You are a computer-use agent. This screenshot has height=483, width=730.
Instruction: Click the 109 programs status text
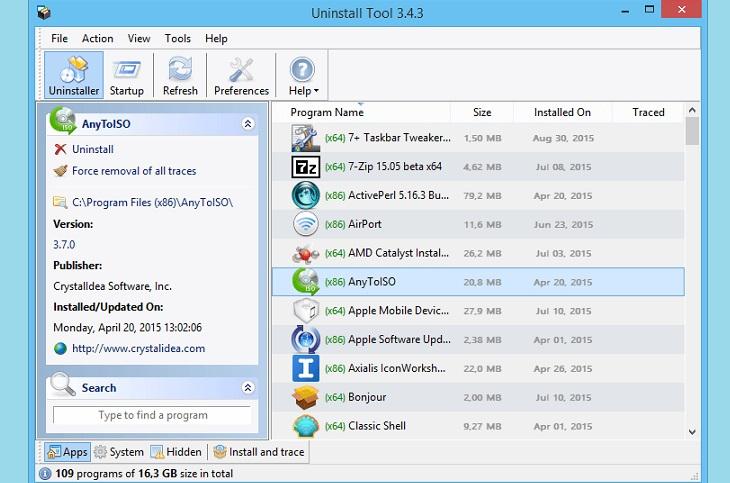point(144,474)
